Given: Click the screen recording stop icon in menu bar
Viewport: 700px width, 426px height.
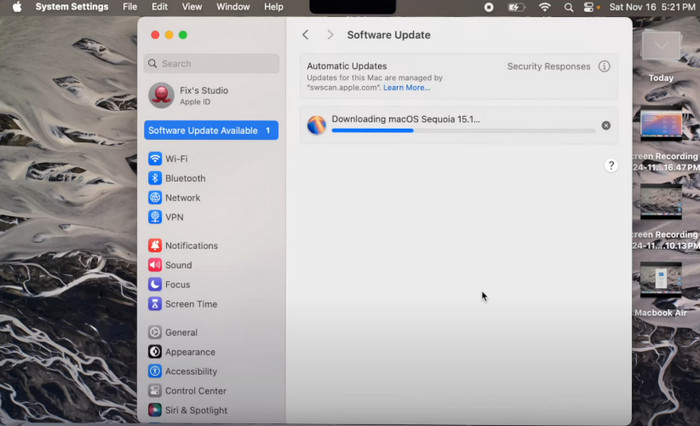Looking at the screenshot, I should [489, 7].
